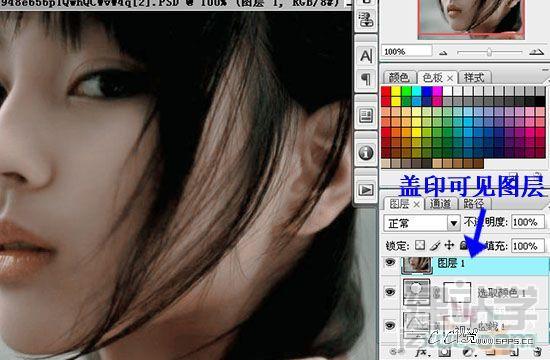Click the lock image pixels brush icon
This screenshot has height=360, width=550.
tap(435, 245)
